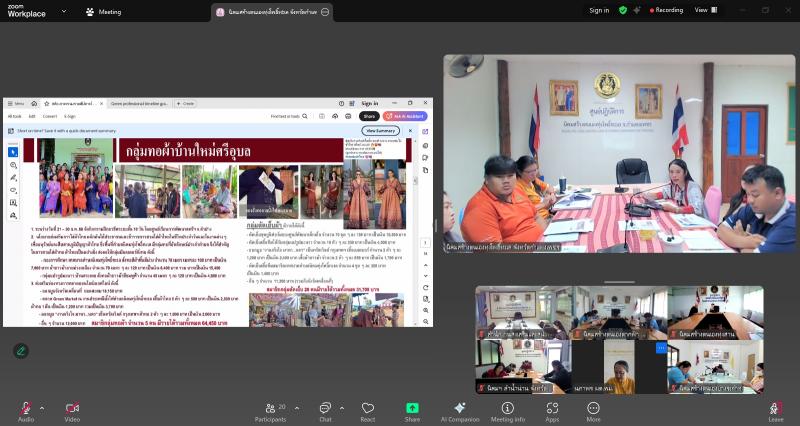The width and height of the screenshot is (800, 426).
Task: Dismiss the quick document summary banner
Action: (x=410, y=131)
